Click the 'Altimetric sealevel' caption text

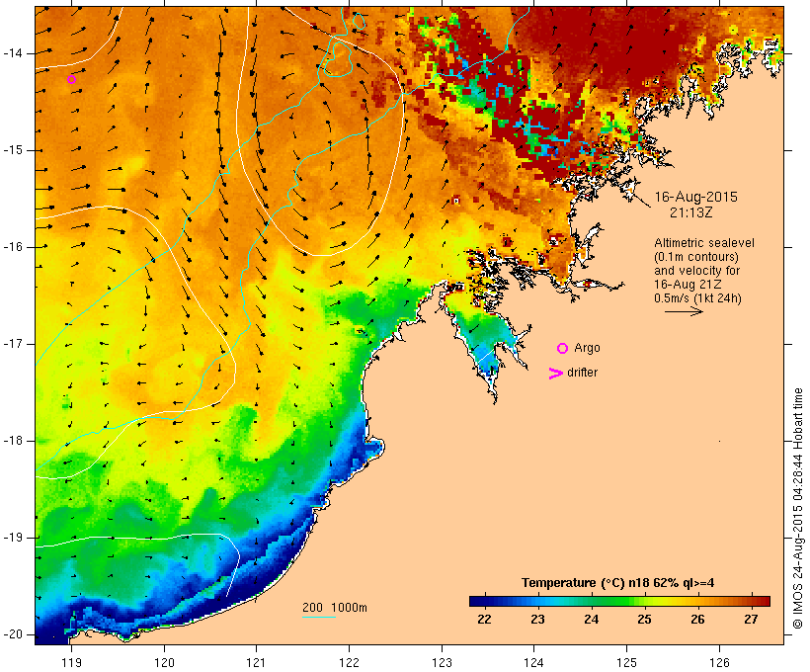click(x=704, y=243)
